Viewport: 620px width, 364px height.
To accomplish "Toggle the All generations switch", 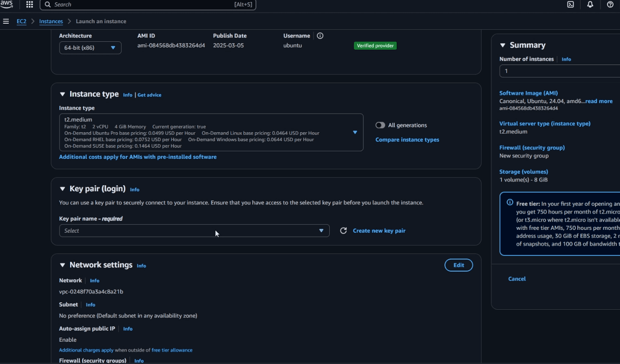I will pyautogui.click(x=380, y=125).
